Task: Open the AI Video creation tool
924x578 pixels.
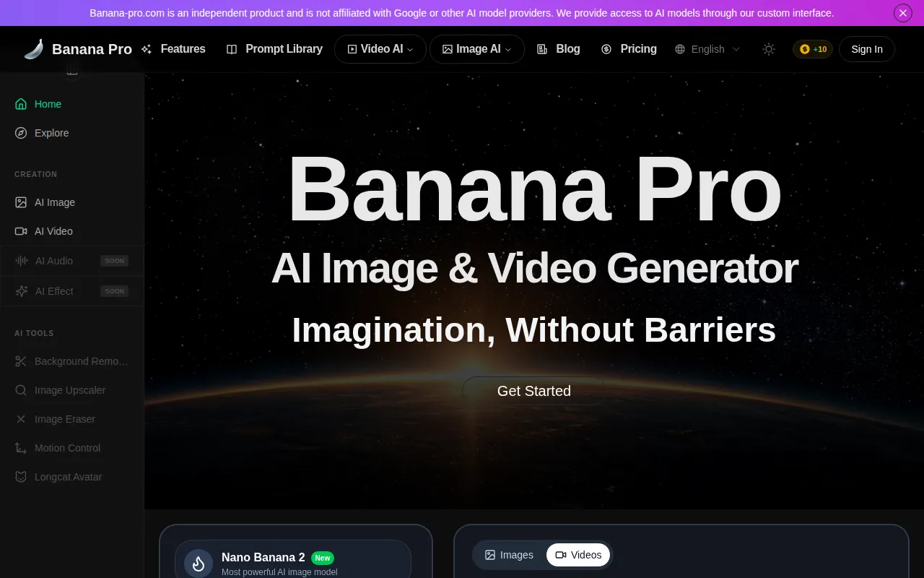Action: (x=53, y=231)
